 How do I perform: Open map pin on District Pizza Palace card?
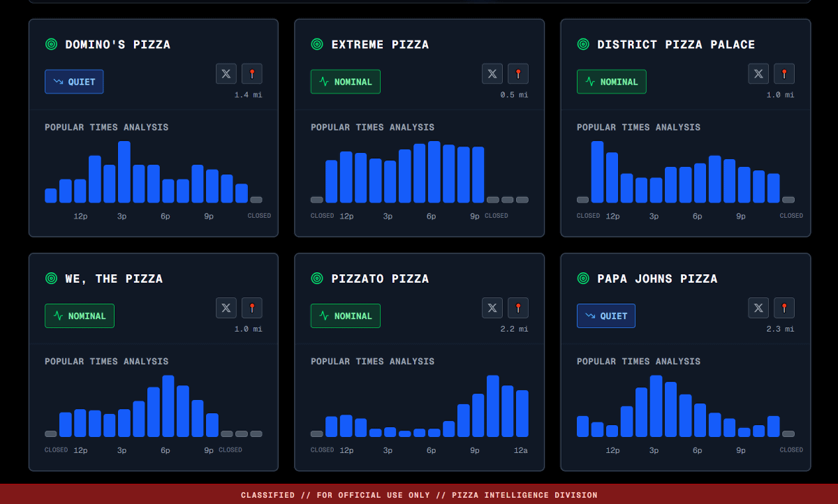coord(784,73)
